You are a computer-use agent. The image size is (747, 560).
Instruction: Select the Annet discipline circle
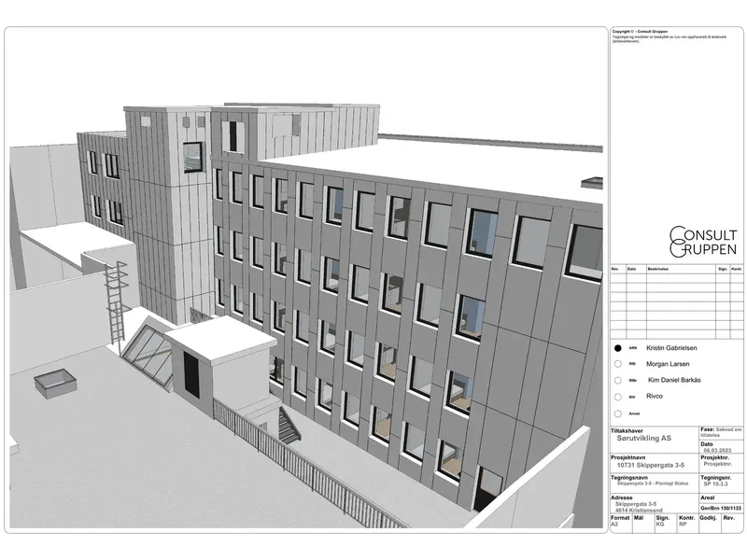pyautogui.click(x=618, y=413)
